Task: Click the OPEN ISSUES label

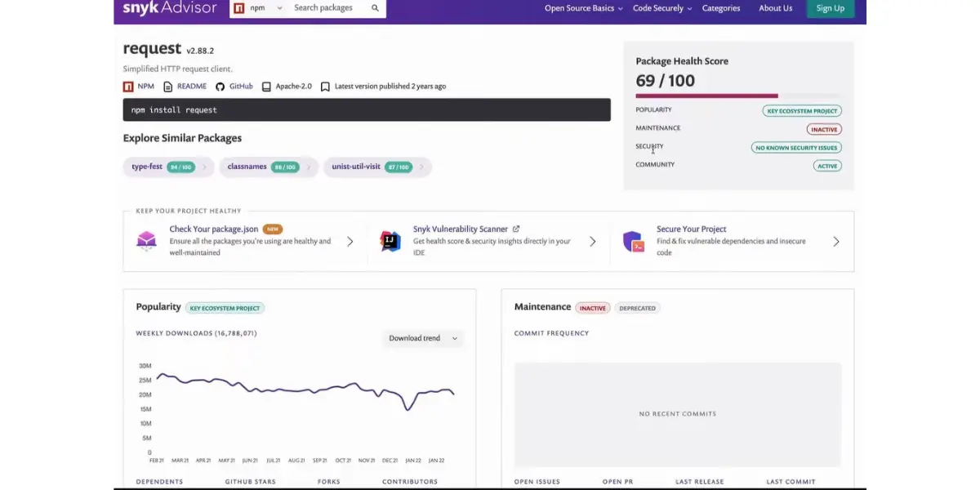Action: [537, 482]
